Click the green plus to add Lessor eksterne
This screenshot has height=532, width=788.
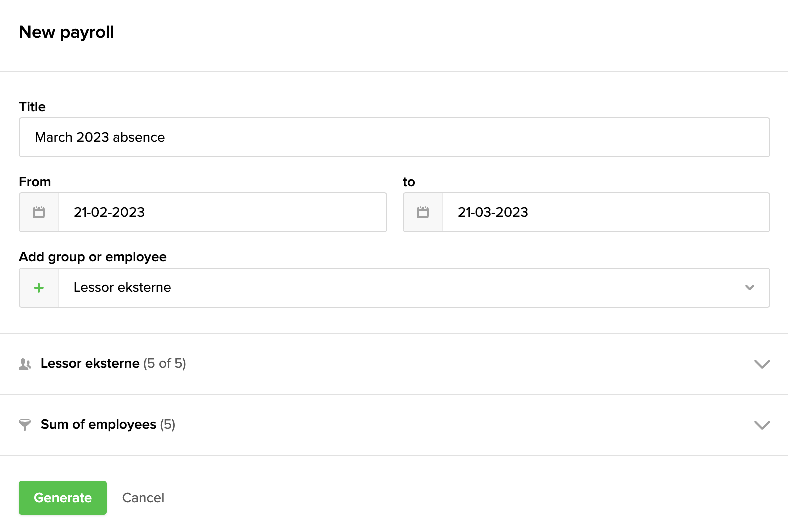pos(38,287)
